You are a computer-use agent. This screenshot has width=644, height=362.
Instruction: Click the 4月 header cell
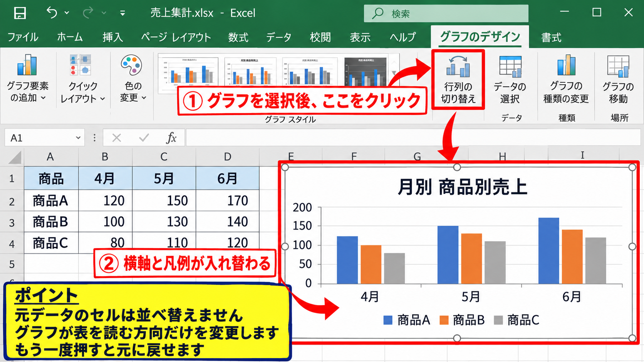coord(105,178)
